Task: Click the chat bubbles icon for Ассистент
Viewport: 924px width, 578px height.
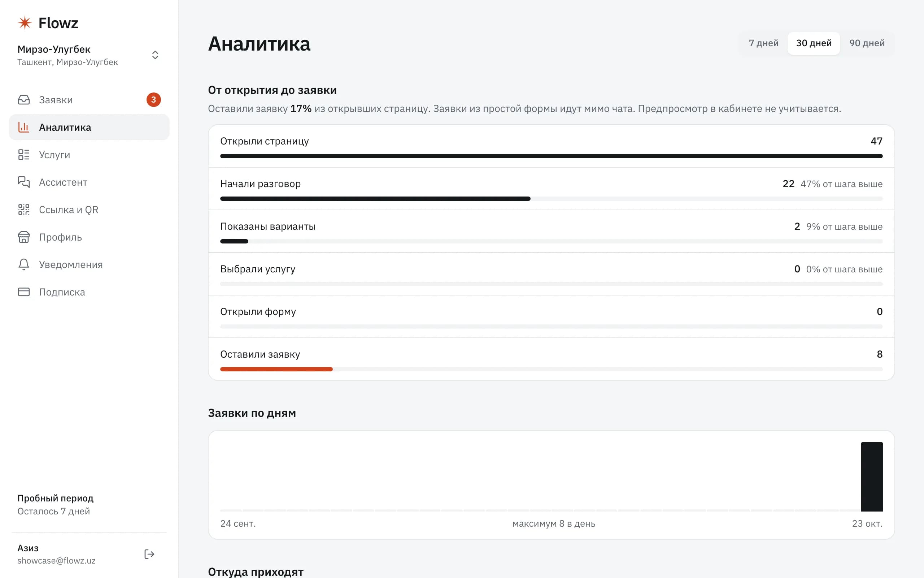Action: pos(24,182)
